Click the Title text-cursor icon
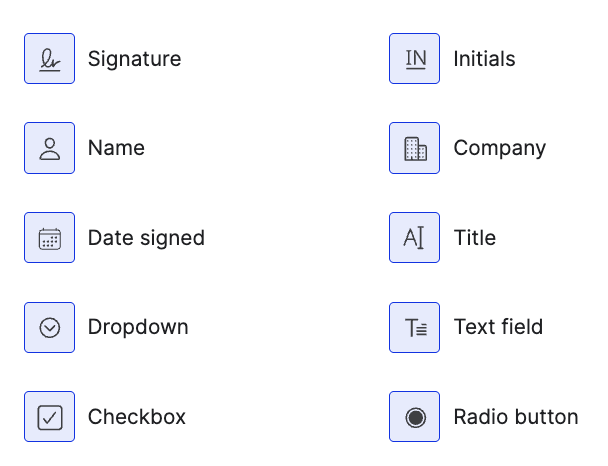This screenshot has height=466, width=608. (415, 238)
